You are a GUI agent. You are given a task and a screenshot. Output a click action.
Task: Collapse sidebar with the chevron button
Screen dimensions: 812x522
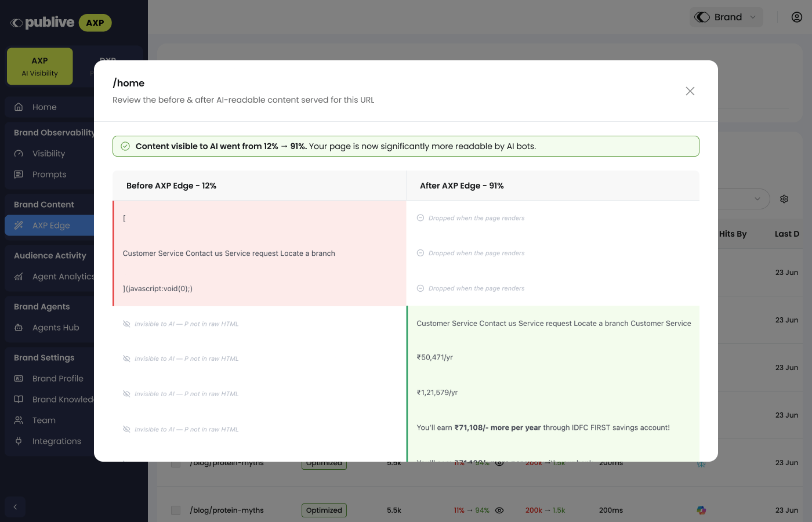click(x=15, y=507)
